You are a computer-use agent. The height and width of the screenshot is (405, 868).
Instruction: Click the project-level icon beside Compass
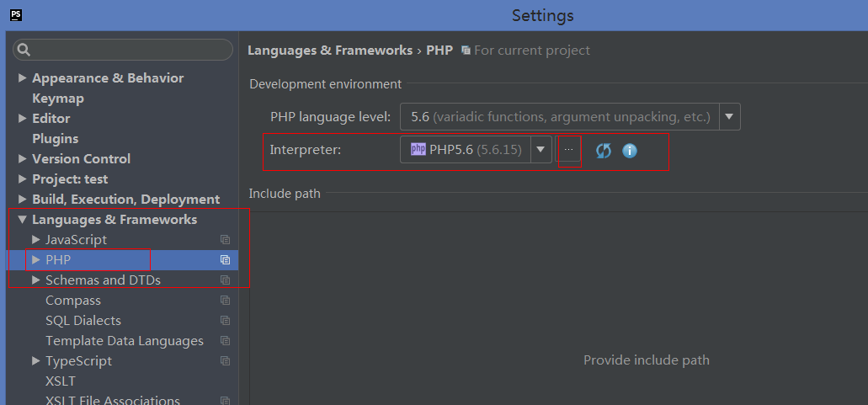(x=225, y=301)
